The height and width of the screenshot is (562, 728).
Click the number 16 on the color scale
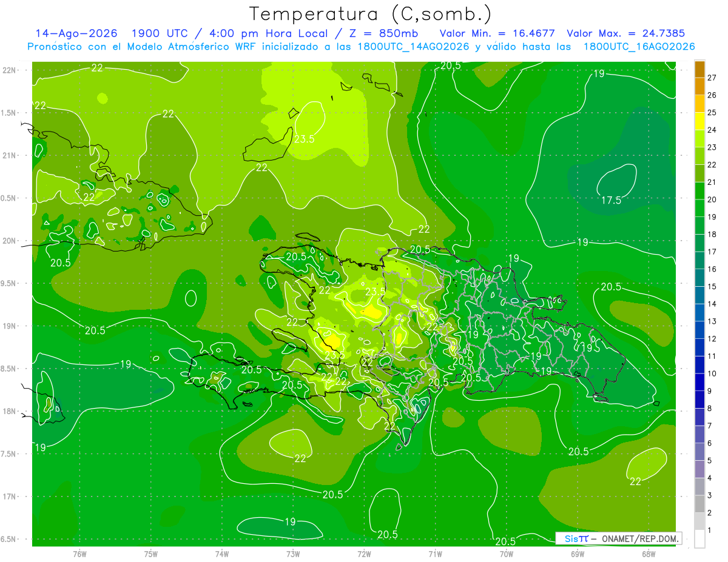(x=712, y=269)
